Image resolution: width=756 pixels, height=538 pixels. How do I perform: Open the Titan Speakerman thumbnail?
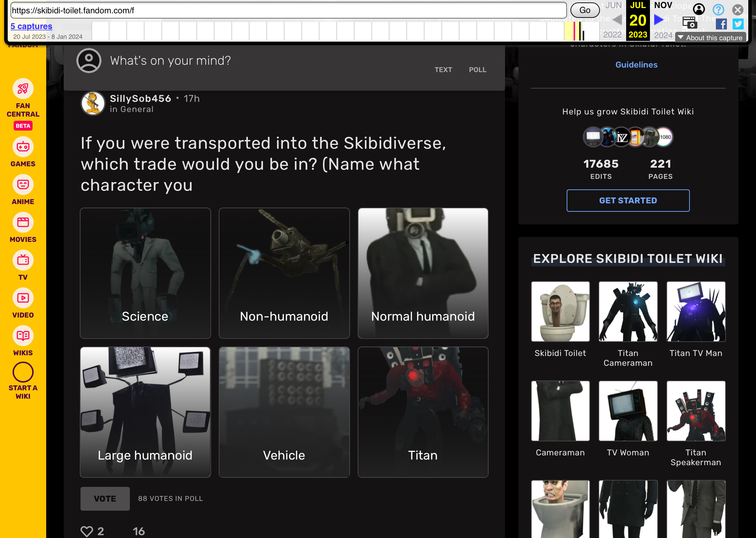pyautogui.click(x=696, y=411)
